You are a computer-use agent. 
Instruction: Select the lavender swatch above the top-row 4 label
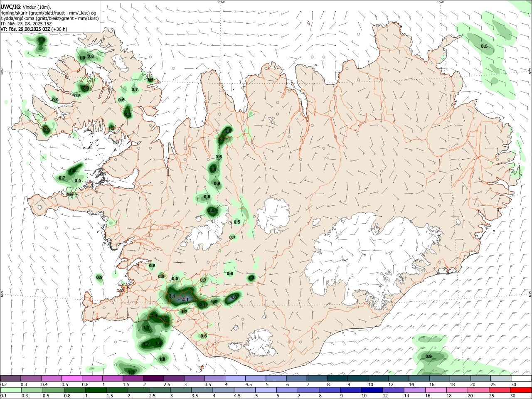click(x=235, y=379)
